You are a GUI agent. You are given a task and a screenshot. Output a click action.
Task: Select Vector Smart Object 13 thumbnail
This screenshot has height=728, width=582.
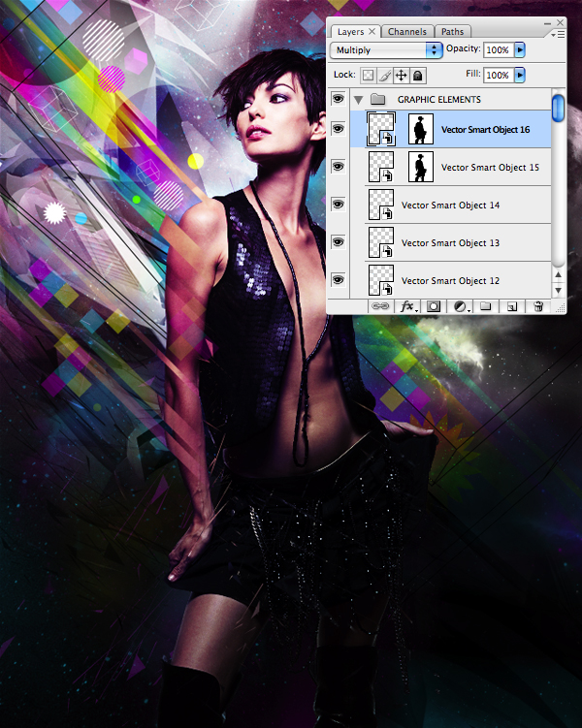[381, 242]
